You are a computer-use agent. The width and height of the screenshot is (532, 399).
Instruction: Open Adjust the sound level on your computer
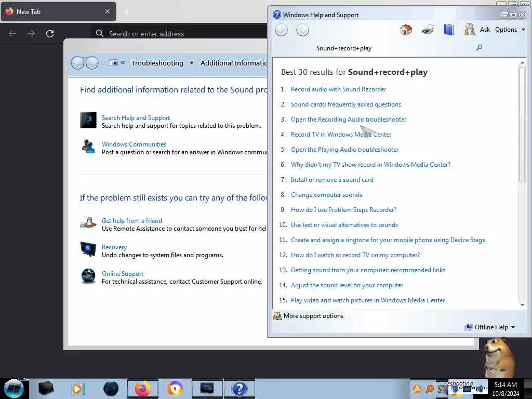(x=347, y=285)
